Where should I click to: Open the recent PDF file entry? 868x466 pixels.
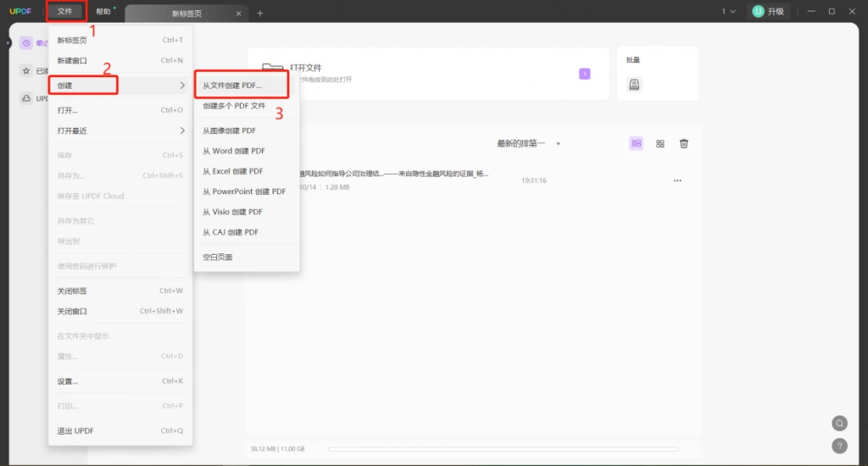[474, 180]
